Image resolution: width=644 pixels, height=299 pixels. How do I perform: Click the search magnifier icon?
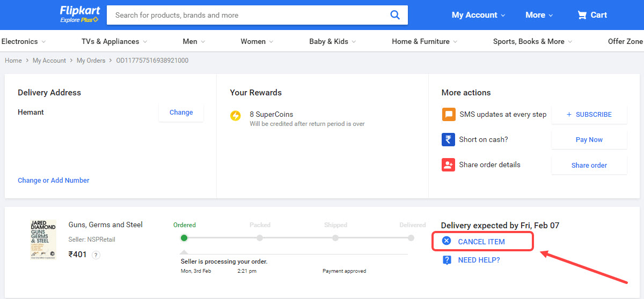(x=395, y=15)
